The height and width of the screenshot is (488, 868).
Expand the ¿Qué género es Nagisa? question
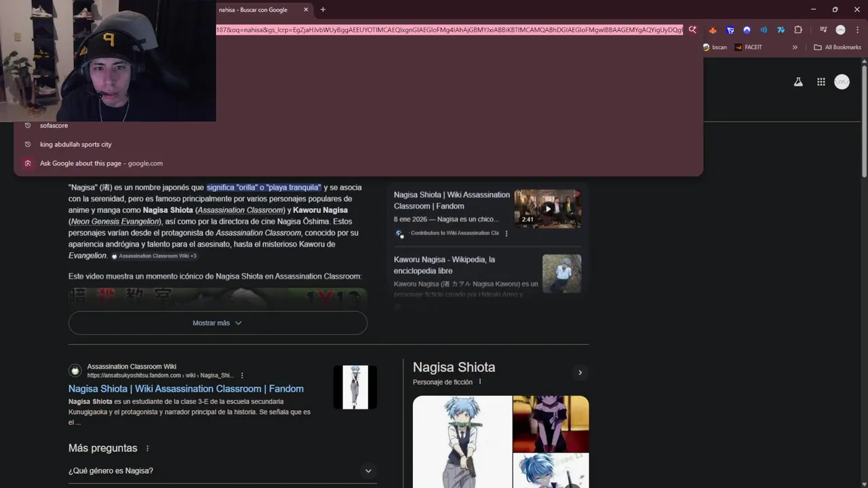(x=222, y=470)
